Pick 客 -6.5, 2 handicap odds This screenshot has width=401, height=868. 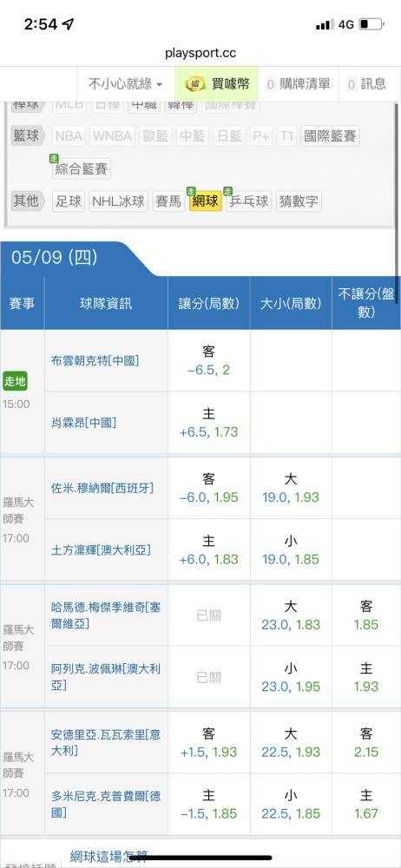209,361
